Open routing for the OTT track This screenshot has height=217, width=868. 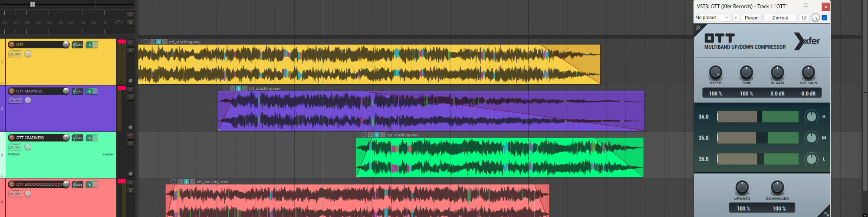coord(78,45)
